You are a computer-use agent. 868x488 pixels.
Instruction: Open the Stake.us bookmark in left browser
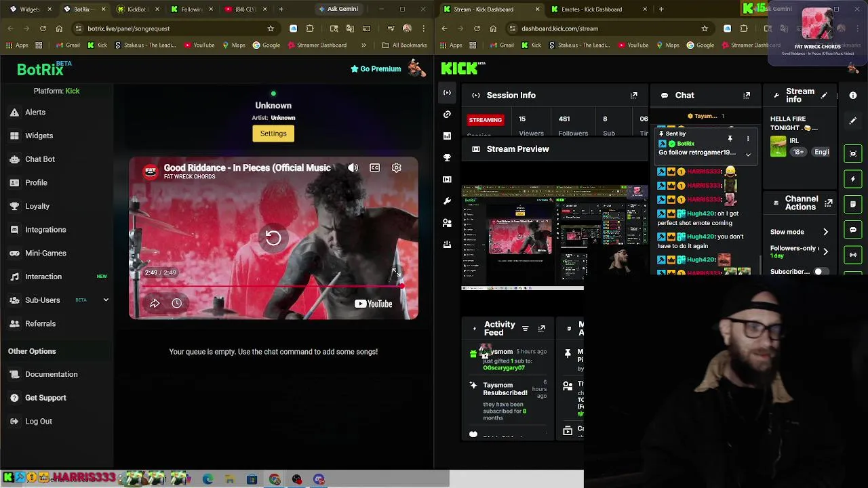click(x=145, y=45)
